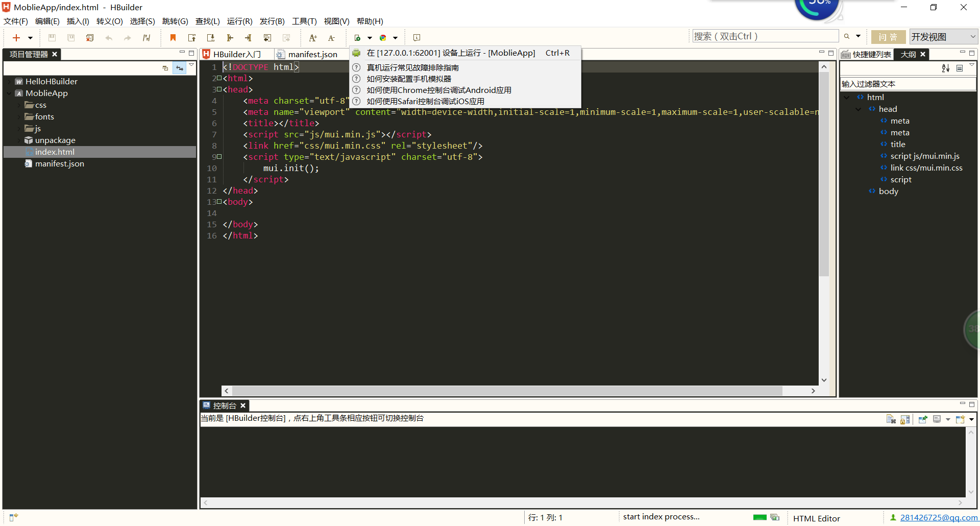980x526 pixels.
Task: Click the Close All files toolbar icon
Action: click(x=90, y=38)
